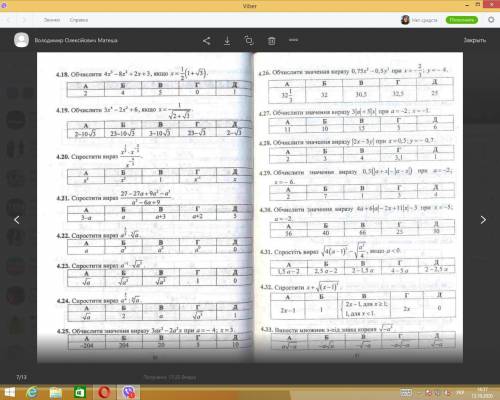500x400 pixels.
Task: Open the Справка menu
Action: [x=79, y=20]
